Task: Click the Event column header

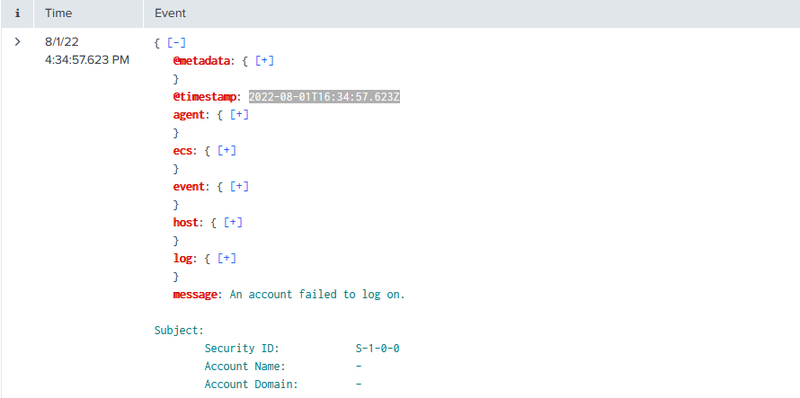Action: coord(170,13)
